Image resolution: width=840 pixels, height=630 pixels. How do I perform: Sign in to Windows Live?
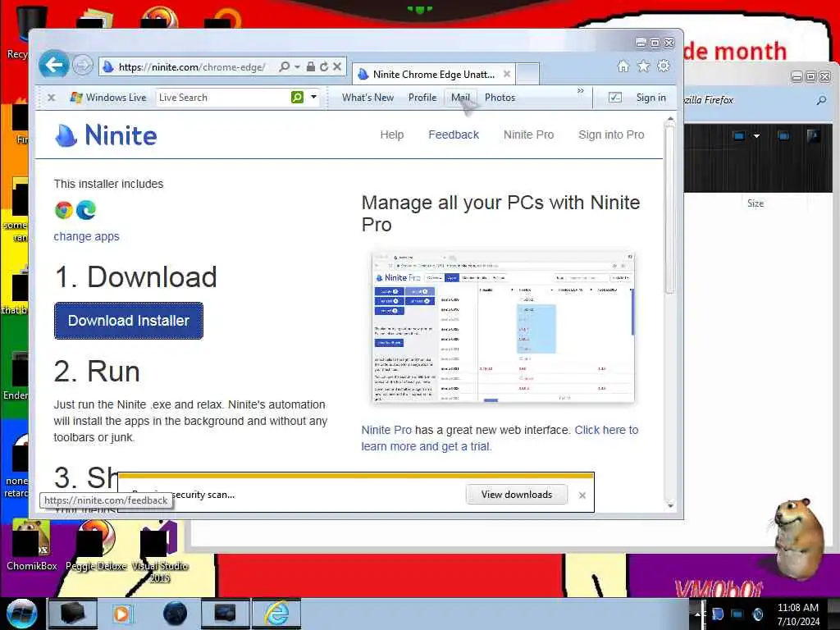pos(651,98)
